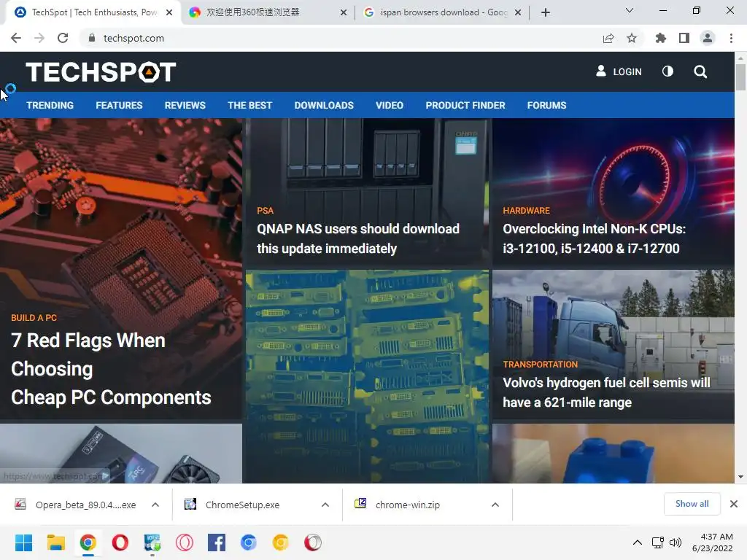Screen dimensions: 747x560
Task: Open the share page icon in the address bar
Action: tap(608, 38)
